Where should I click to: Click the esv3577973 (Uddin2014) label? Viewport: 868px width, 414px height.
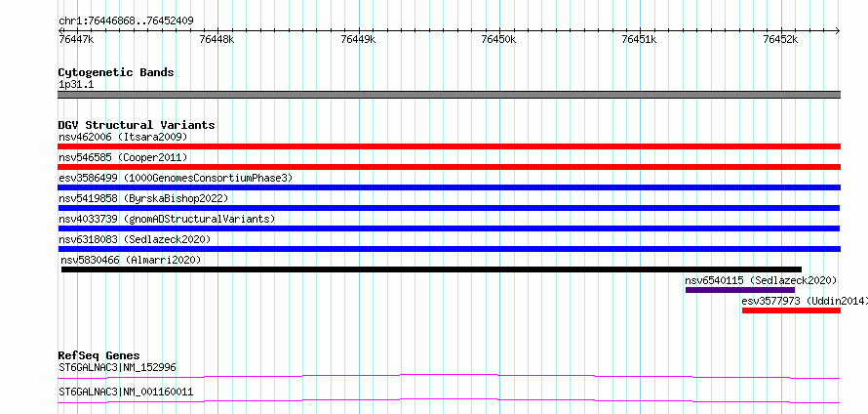coord(805,301)
